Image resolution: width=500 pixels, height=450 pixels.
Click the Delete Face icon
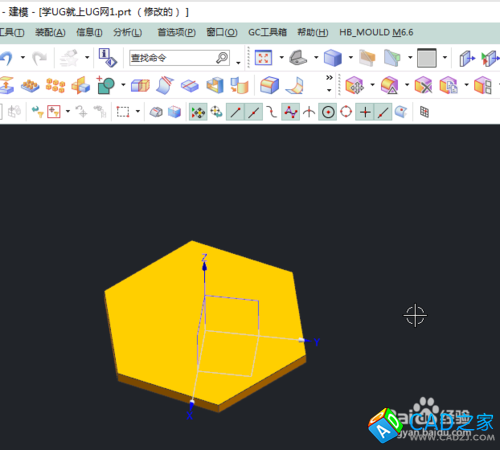[423, 85]
